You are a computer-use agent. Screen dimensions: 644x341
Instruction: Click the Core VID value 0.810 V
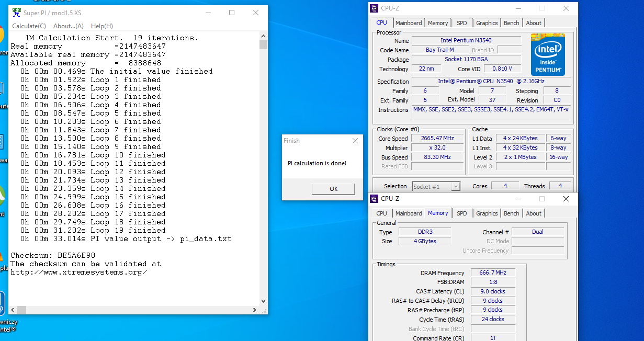tap(502, 69)
